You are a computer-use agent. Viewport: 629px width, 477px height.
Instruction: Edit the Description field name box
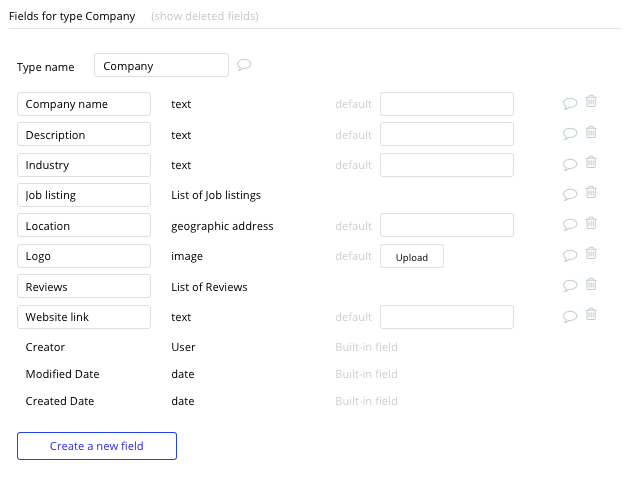84,134
